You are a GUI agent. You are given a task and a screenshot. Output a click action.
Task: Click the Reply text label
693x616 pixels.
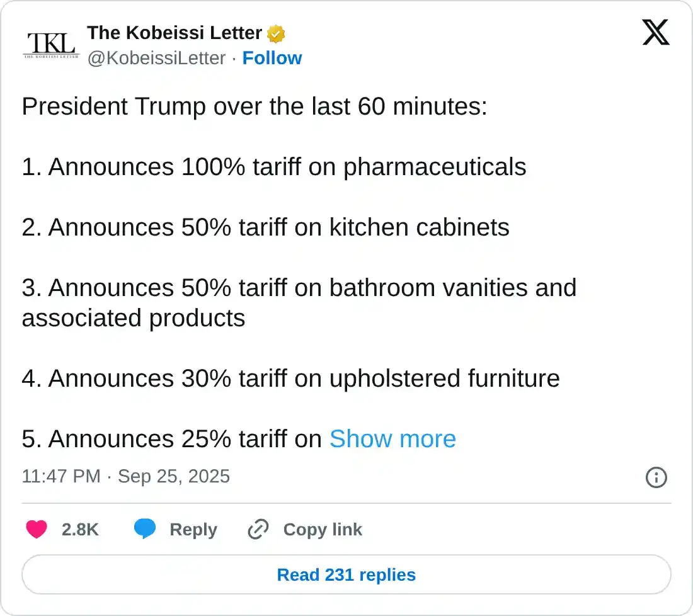point(193,530)
